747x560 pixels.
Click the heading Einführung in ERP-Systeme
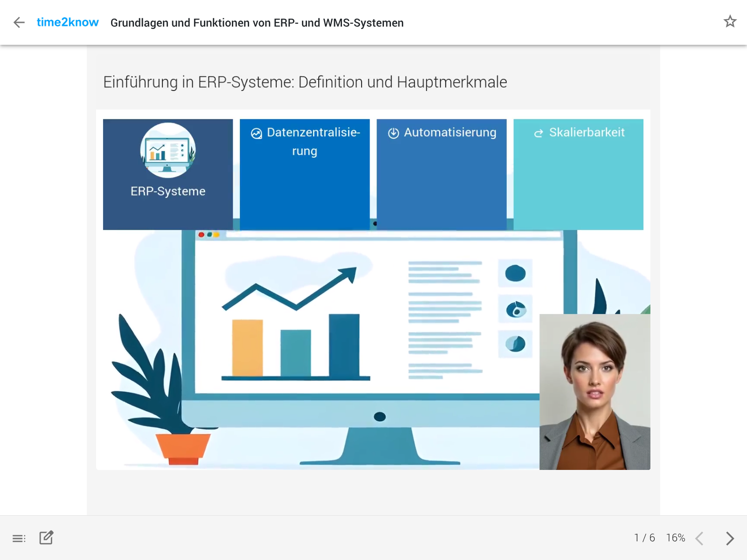pos(305,82)
